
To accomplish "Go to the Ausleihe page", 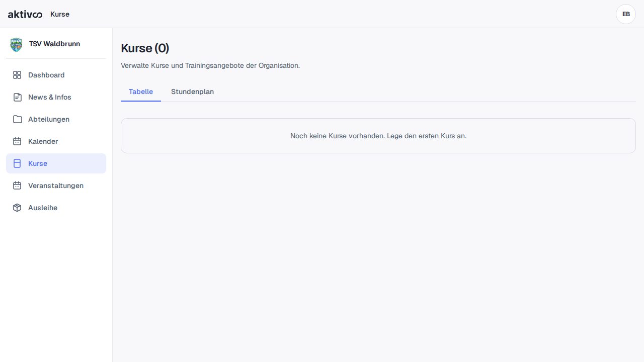I will [56, 208].
